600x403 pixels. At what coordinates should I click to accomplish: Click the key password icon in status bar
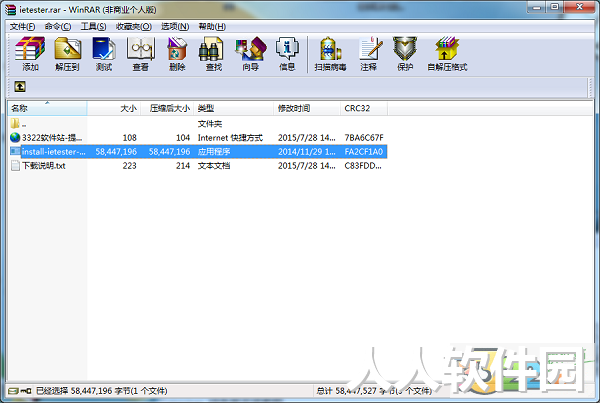tap(26, 391)
